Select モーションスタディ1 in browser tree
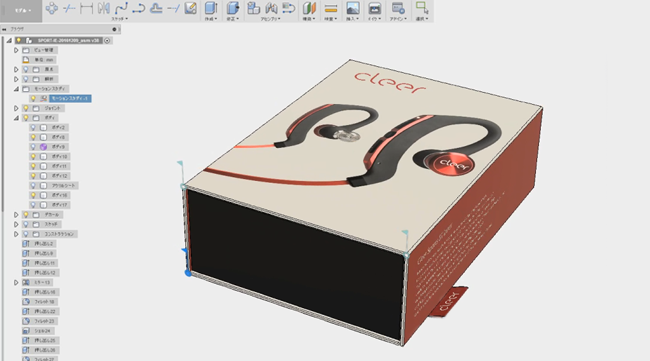This screenshot has height=361, width=650. coord(70,98)
